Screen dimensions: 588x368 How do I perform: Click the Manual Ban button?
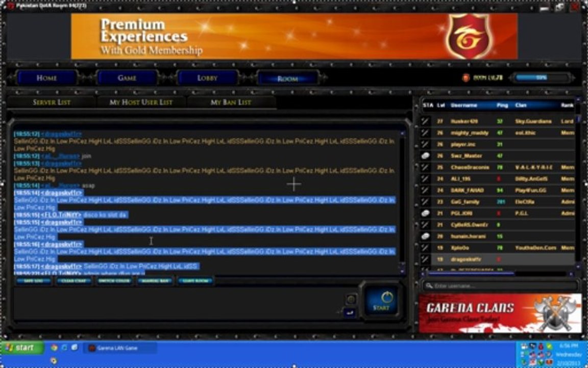point(155,281)
